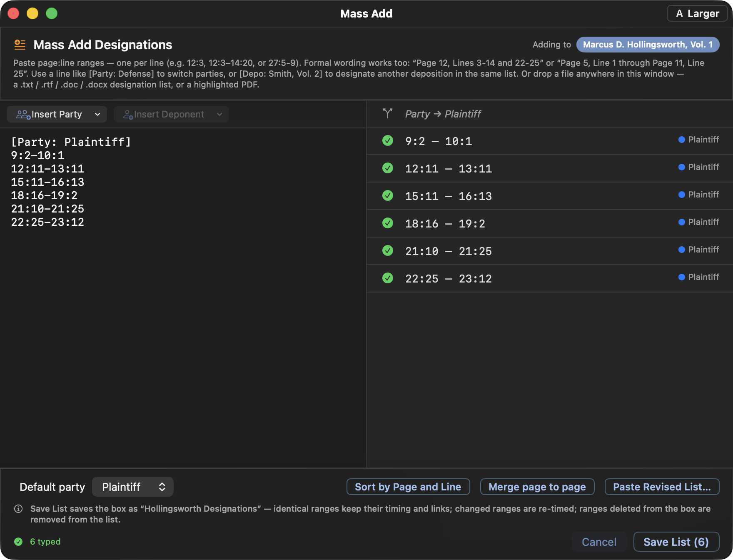Click the 15:11–16:13 line in text box
The width and height of the screenshot is (733, 560).
point(47,182)
